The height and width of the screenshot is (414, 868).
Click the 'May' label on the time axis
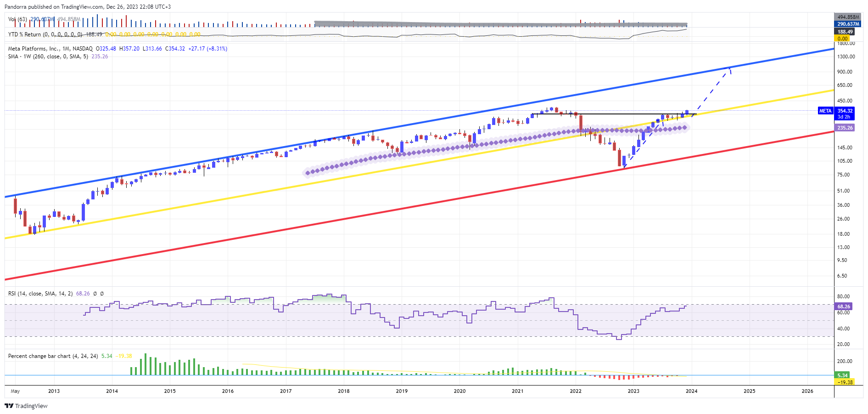click(15, 391)
